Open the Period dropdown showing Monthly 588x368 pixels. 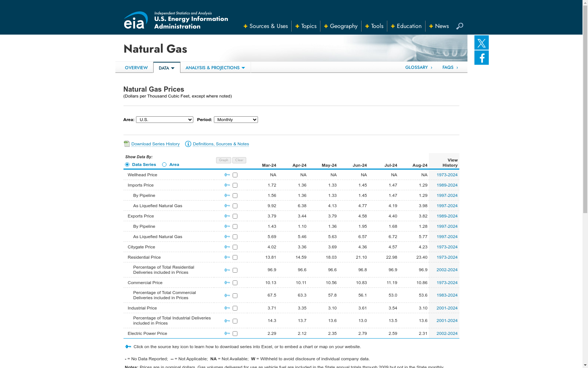click(236, 120)
